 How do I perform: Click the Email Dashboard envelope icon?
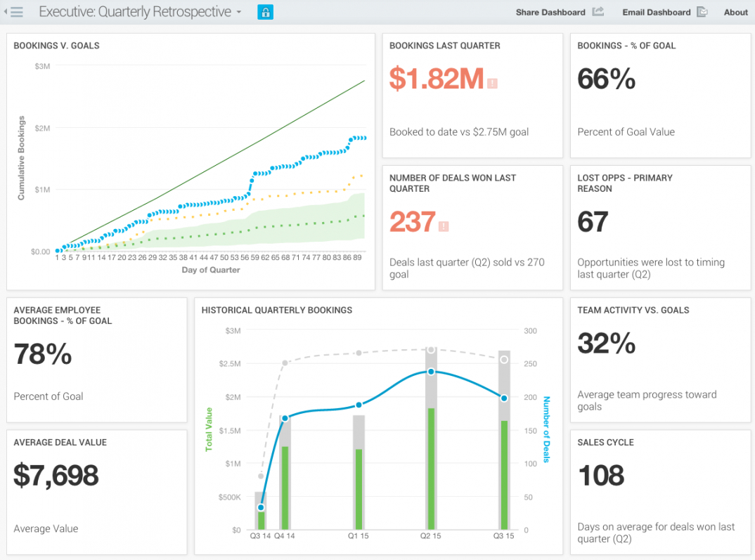702,12
